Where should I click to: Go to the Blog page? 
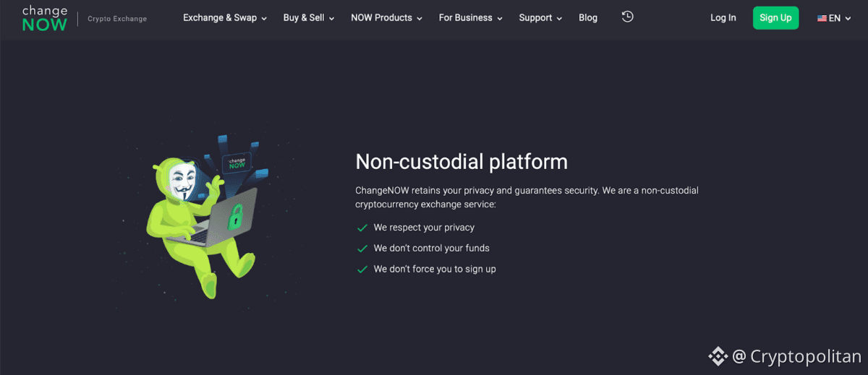[588, 18]
